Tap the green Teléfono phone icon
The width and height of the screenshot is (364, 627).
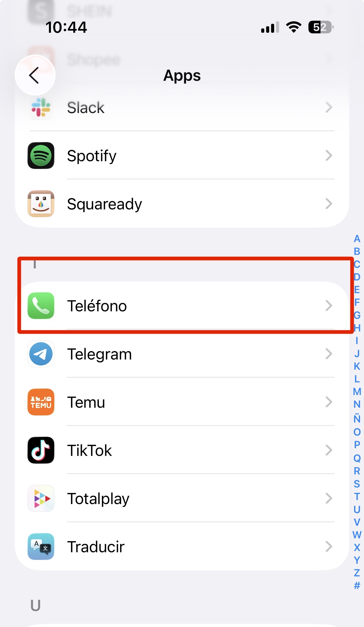41,305
